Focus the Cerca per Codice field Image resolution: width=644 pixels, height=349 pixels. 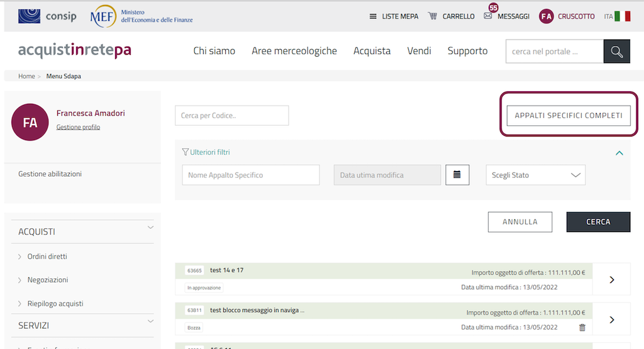pyautogui.click(x=231, y=116)
